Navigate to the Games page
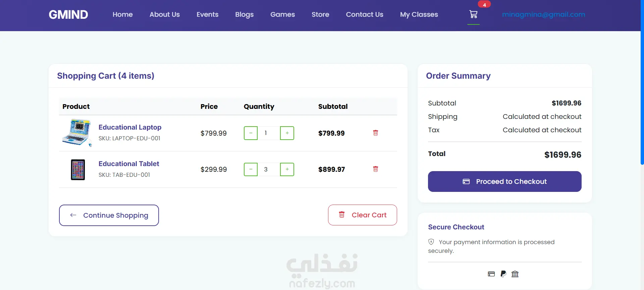The image size is (644, 290). 282,14
